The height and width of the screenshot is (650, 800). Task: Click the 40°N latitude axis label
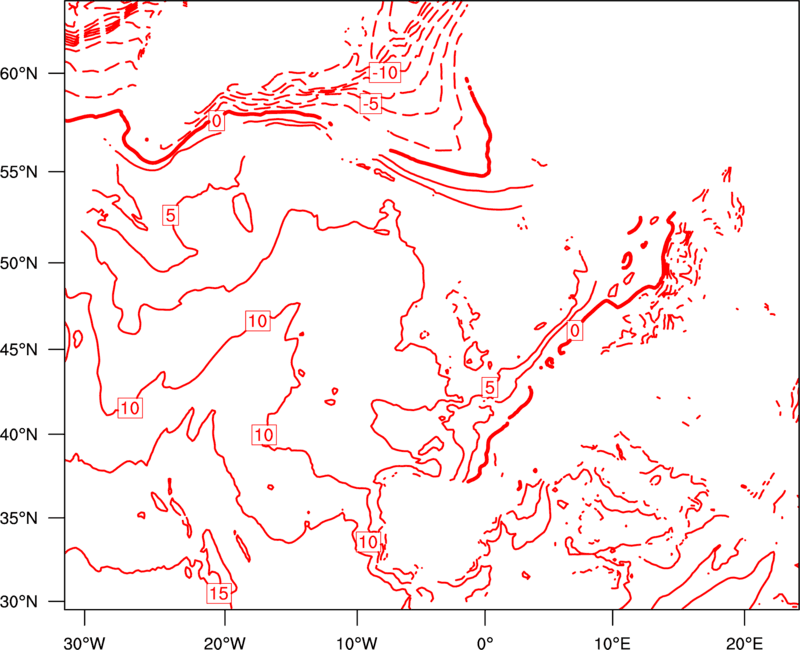pyautogui.click(x=19, y=435)
